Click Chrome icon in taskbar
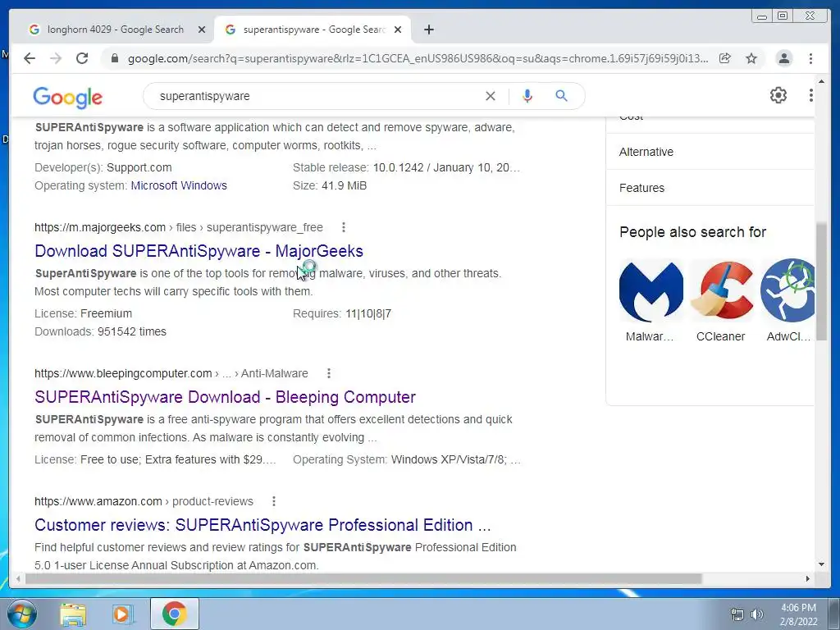This screenshot has width=840, height=630. (174, 614)
